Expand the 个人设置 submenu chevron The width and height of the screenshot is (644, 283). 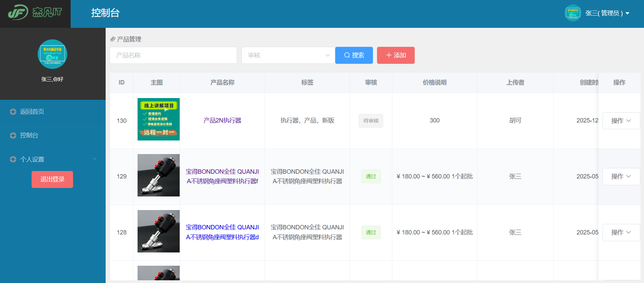(x=95, y=159)
